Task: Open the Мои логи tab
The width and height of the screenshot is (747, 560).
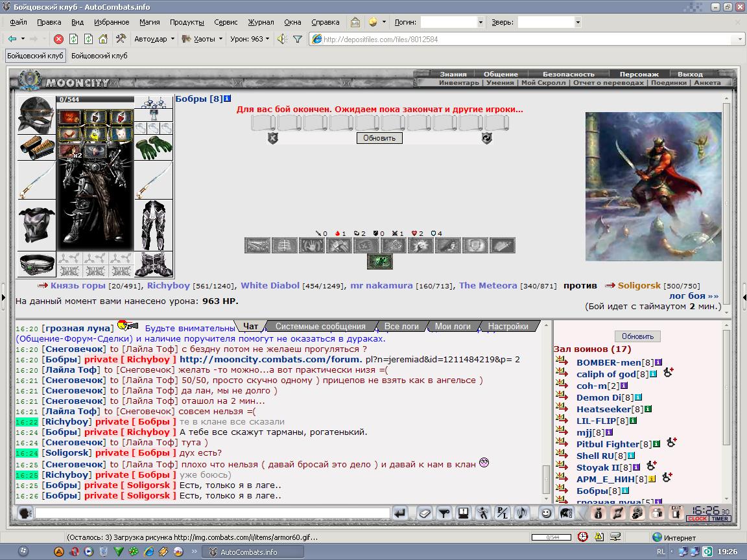Action: tap(453, 326)
